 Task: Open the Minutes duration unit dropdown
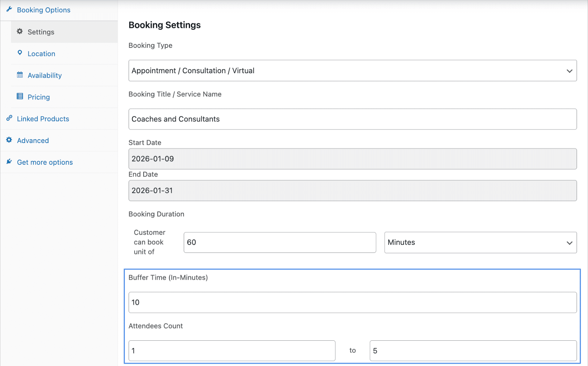tap(480, 243)
